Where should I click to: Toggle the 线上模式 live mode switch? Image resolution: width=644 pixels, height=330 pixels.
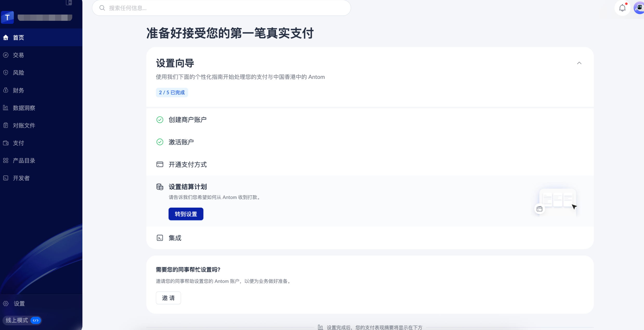click(36, 320)
